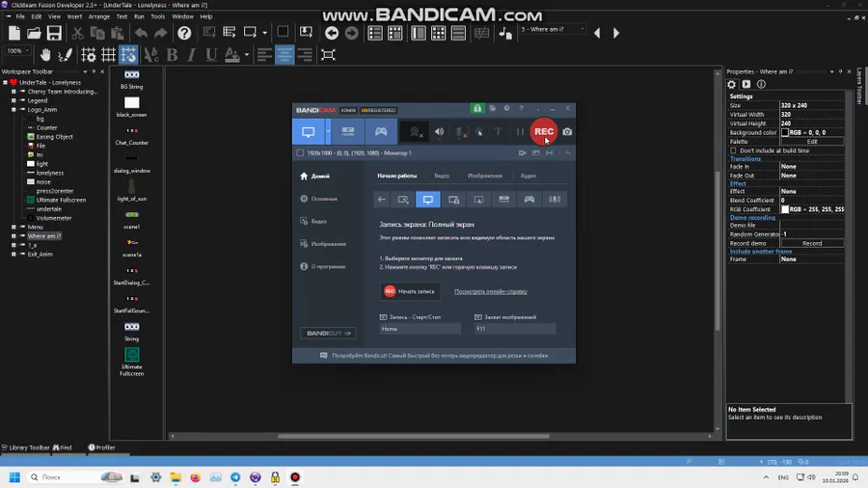Open the Library Toolbar tab
This screenshot has width=868, height=488.
[x=25, y=447]
